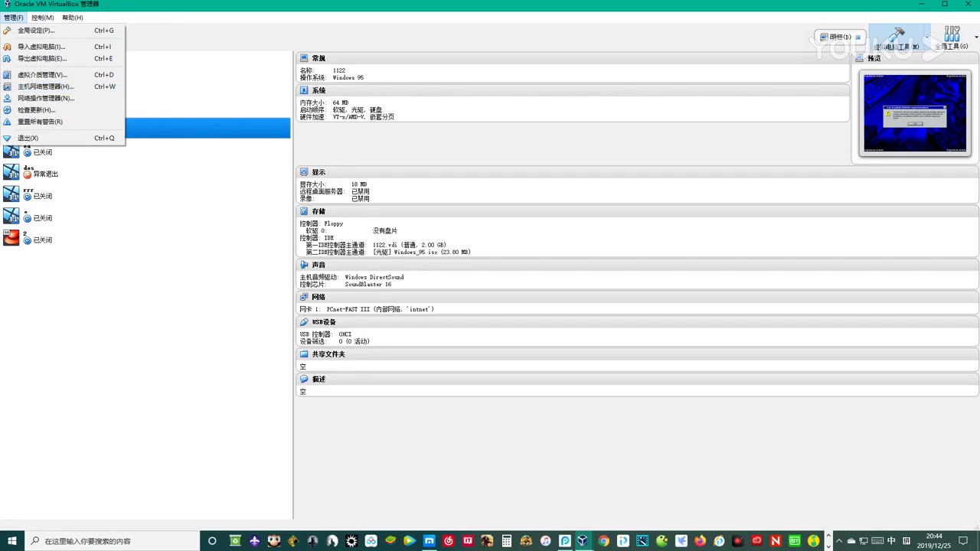Image resolution: width=980 pixels, height=551 pixels.
Task: Click the SoundBlaster 16 text
Action: tap(368, 285)
